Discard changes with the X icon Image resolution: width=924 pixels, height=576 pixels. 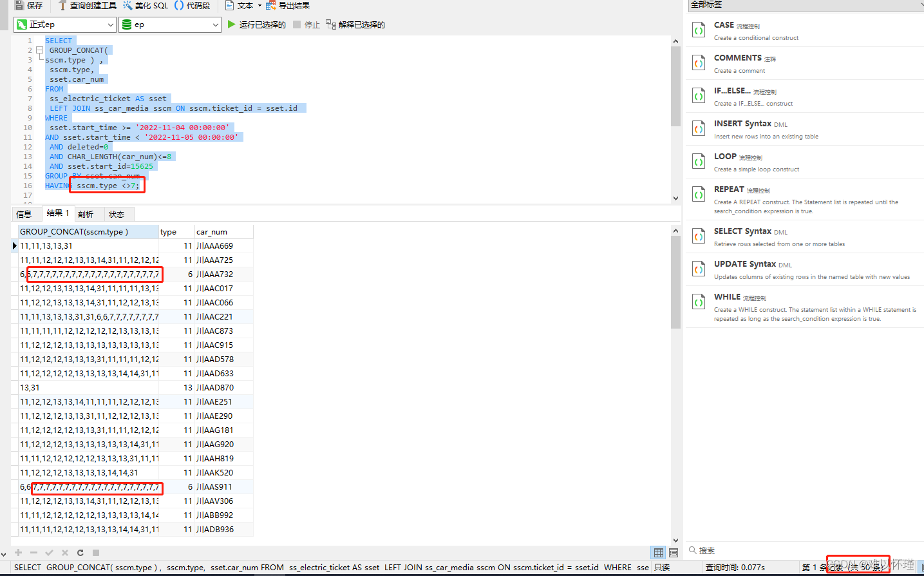(x=64, y=553)
